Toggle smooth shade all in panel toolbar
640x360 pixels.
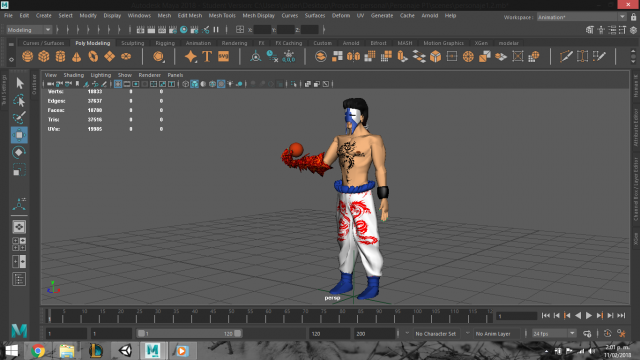click(195, 84)
